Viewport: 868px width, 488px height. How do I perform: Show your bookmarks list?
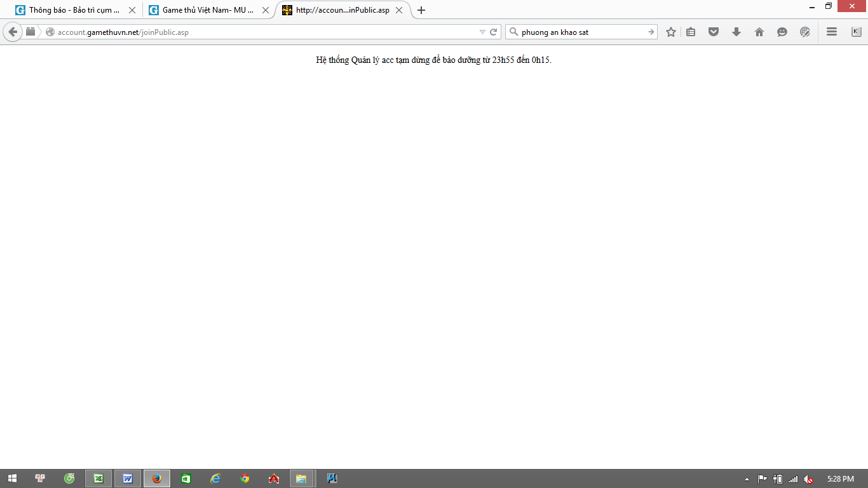(691, 32)
